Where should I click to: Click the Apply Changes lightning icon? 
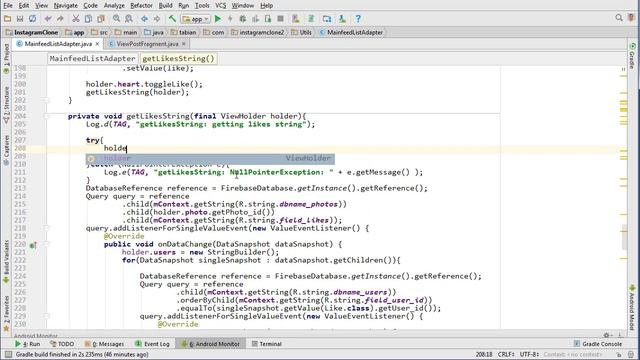coord(230,19)
